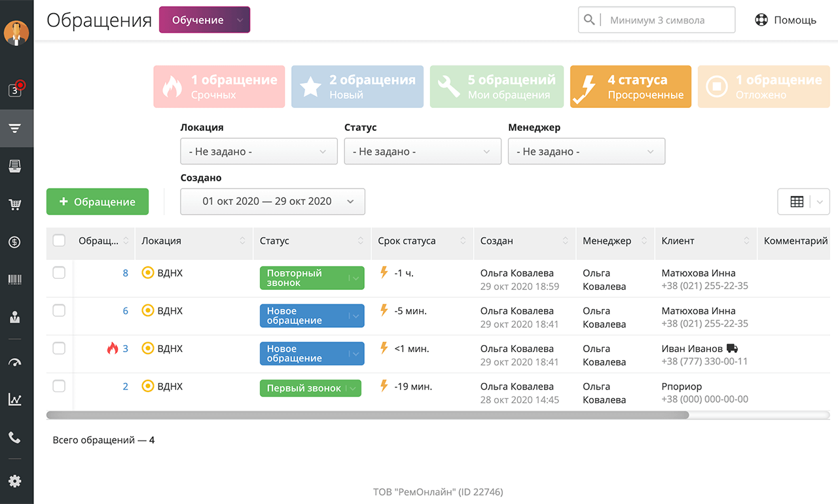Open settings gear icon in sidebar
This screenshot has width=838, height=504.
click(15, 481)
